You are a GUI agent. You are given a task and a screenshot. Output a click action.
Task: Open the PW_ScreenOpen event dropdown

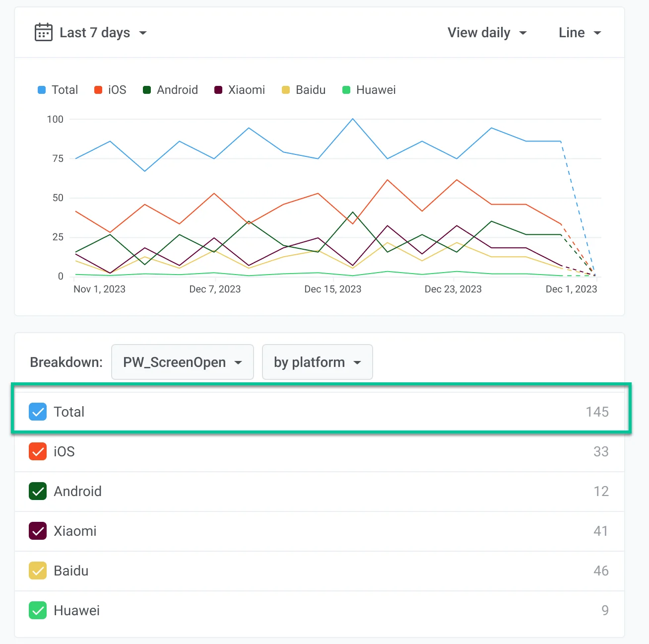pos(182,362)
